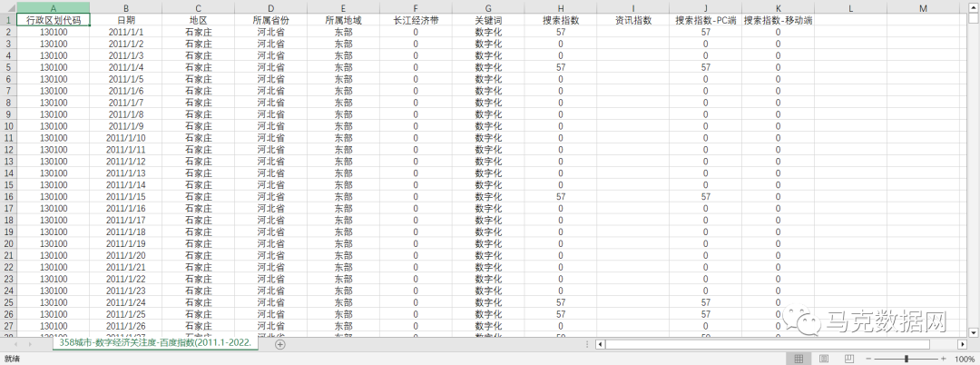980x365 pixels.
Task: Select column C header
Action: coord(198,8)
